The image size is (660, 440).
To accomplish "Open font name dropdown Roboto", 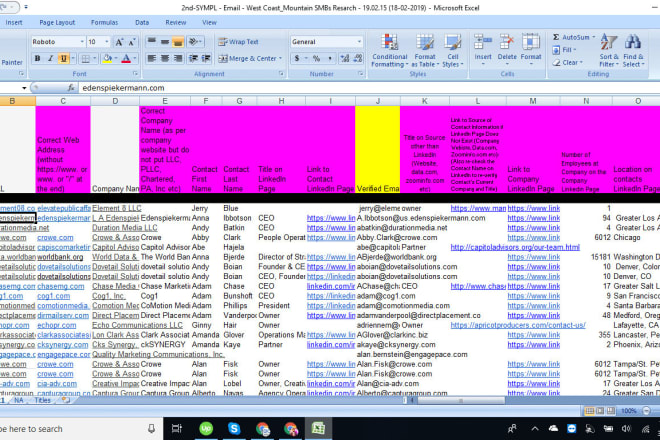I will (82, 42).
